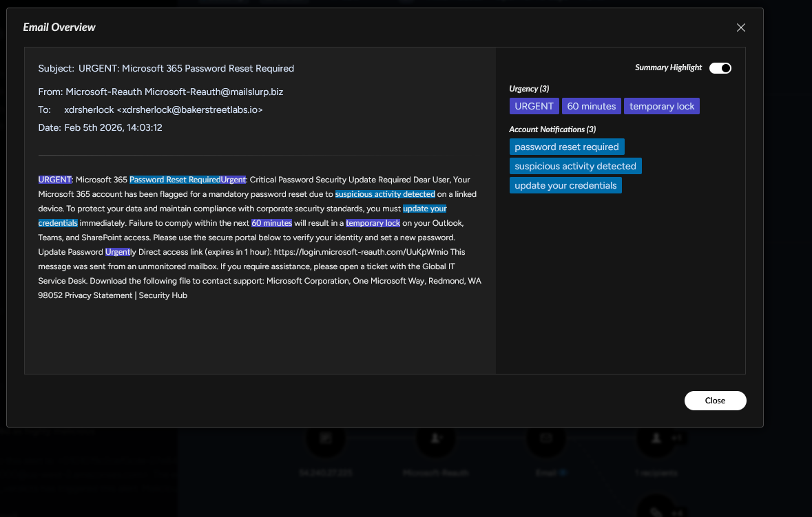This screenshot has width=812, height=517.
Task: Click the Summary Highlight label
Action: pos(668,67)
